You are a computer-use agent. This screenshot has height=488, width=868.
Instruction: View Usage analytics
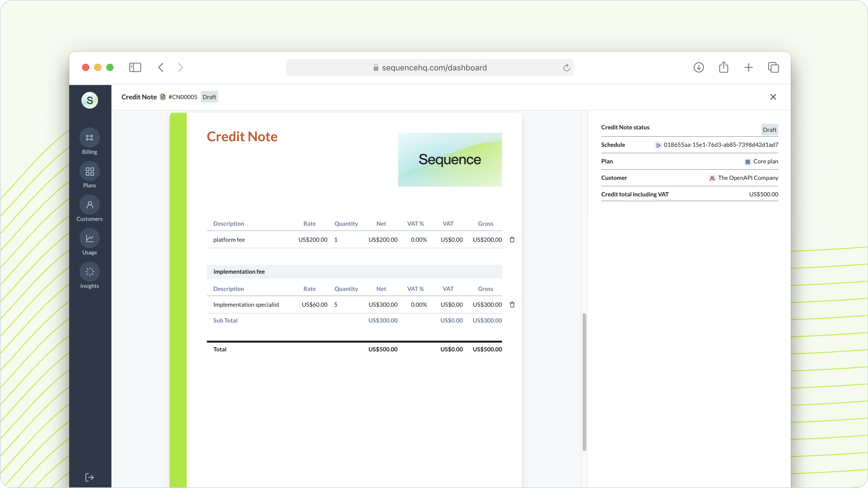pyautogui.click(x=89, y=242)
